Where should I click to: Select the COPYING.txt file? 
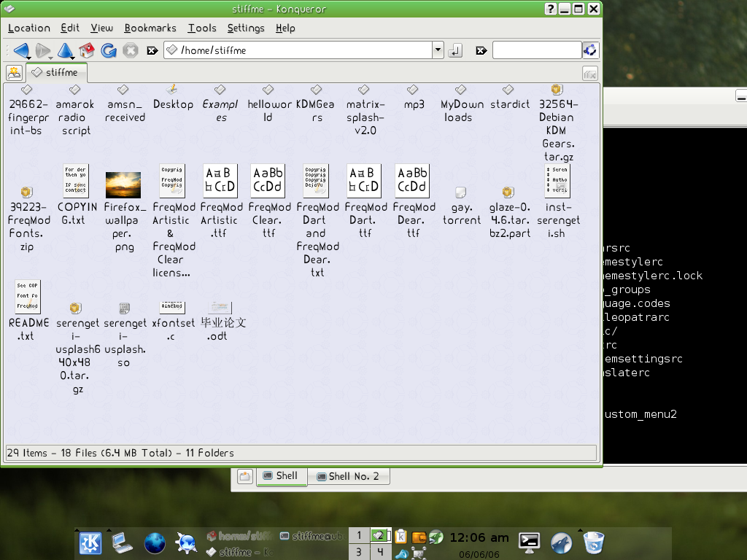(76, 194)
